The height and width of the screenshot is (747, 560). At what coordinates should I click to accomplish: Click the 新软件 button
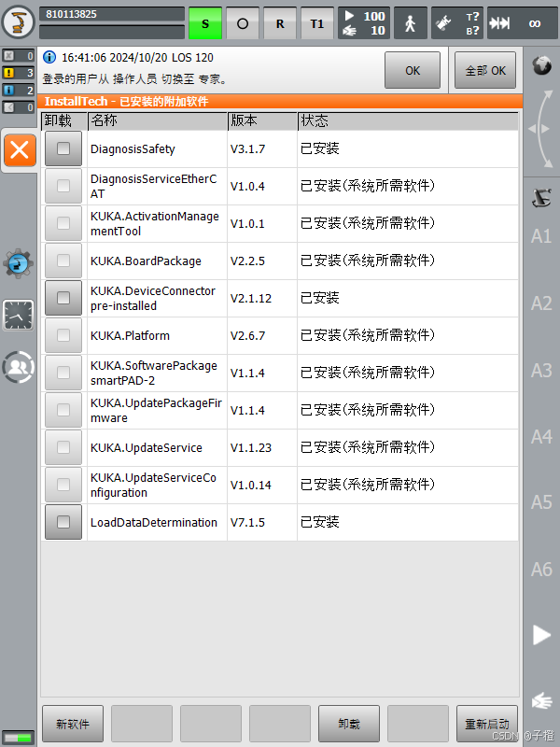[x=73, y=724]
